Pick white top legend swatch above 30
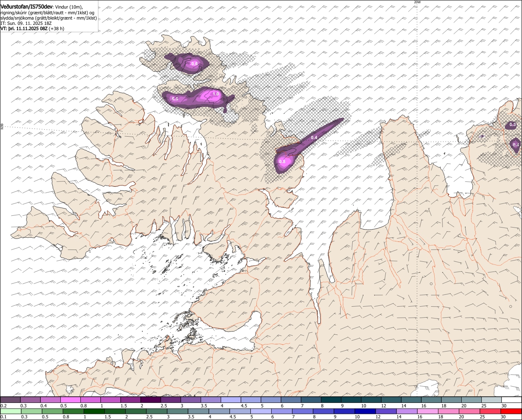This screenshot has width=522, height=420. click(512, 400)
